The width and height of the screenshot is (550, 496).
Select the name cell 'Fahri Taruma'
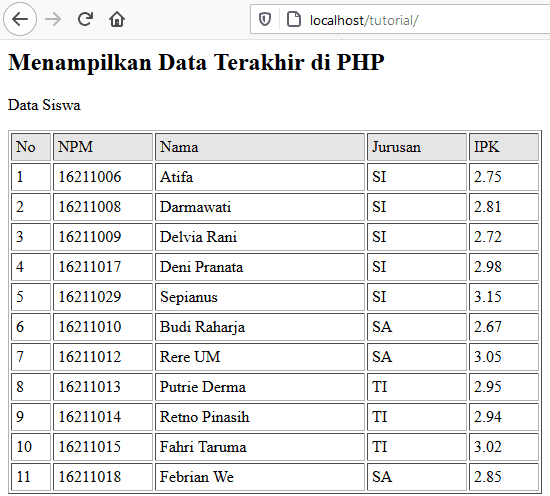tap(260, 447)
